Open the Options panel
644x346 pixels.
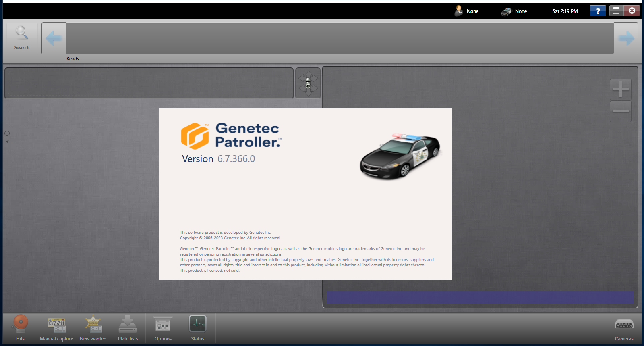click(163, 328)
